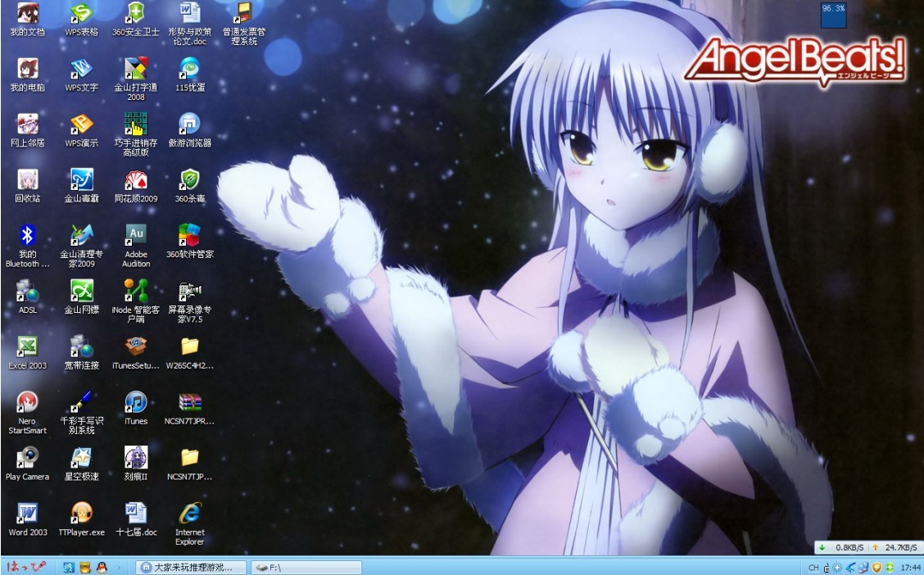Screen dimensions: 924x575
Task: Click the 96.3% floating usage widget
Action: point(833,14)
